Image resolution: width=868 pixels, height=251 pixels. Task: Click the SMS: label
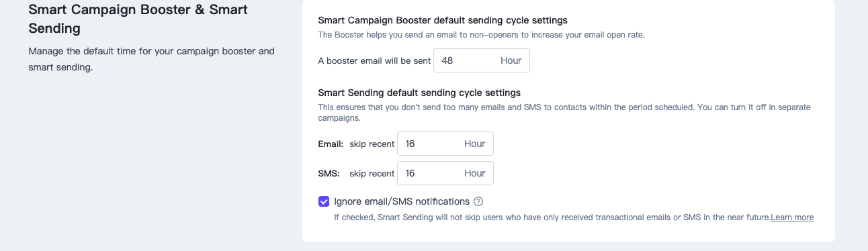tap(329, 173)
